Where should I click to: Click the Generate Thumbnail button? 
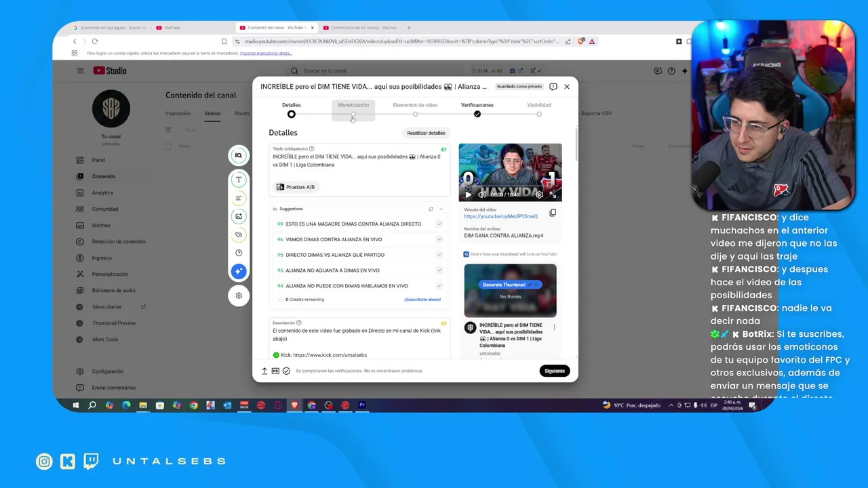(510, 285)
